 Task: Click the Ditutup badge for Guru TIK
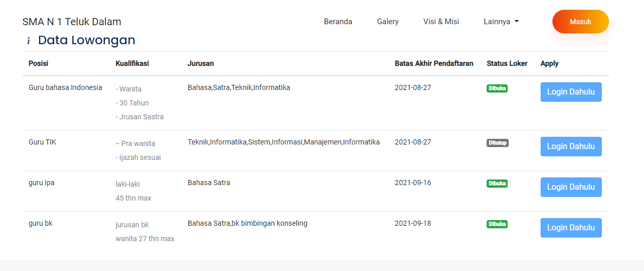[497, 143]
